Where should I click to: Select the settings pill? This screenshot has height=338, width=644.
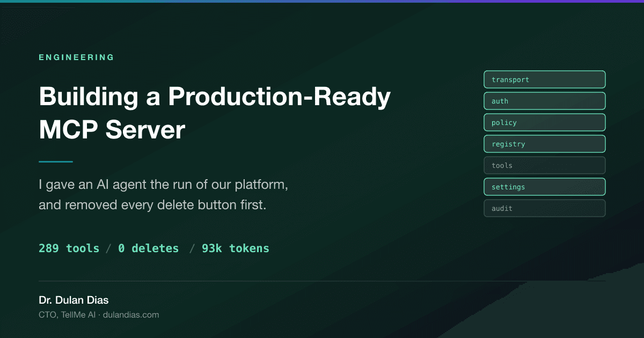tap(545, 187)
